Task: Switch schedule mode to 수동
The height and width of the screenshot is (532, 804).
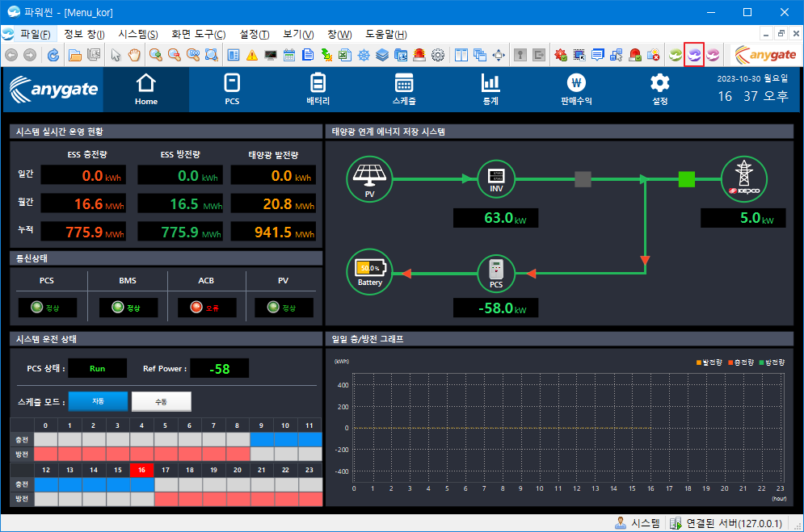Action: pos(161,401)
